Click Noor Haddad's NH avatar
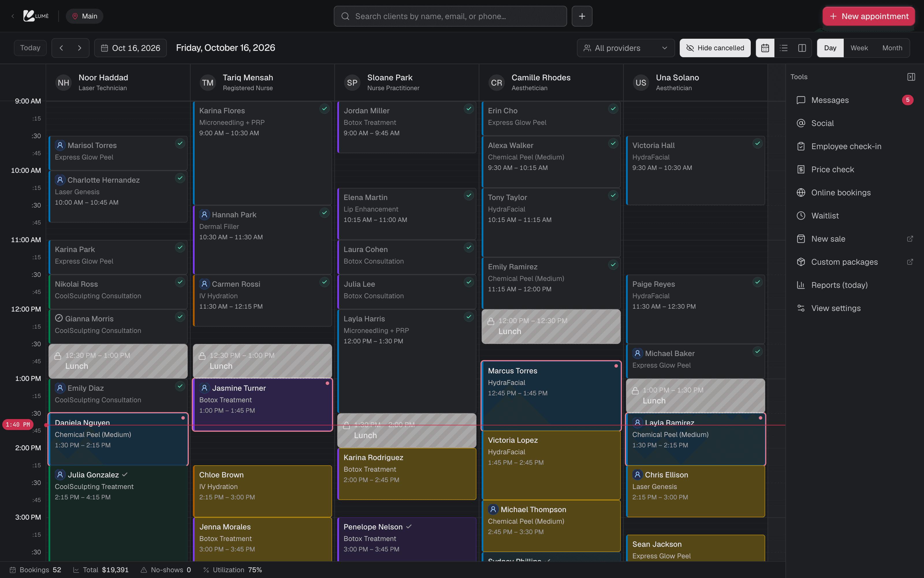Image resolution: width=924 pixels, height=578 pixels. pos(64,83)
